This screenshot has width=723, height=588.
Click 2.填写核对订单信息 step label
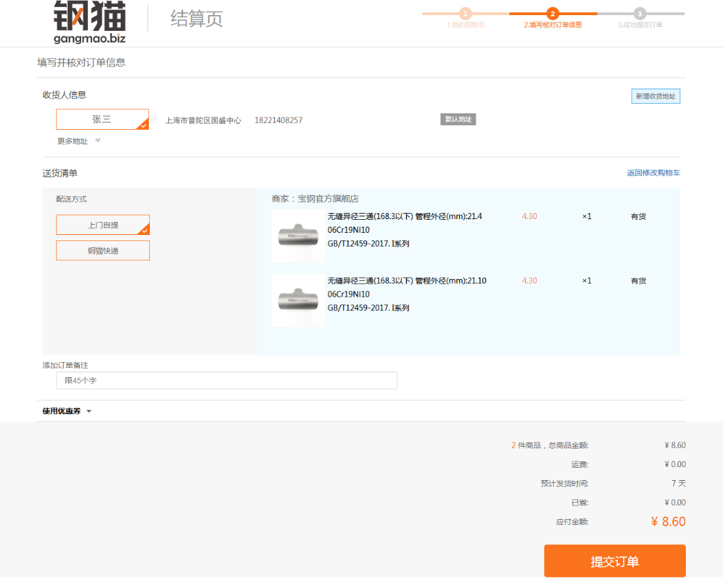(x=553, y=25)
